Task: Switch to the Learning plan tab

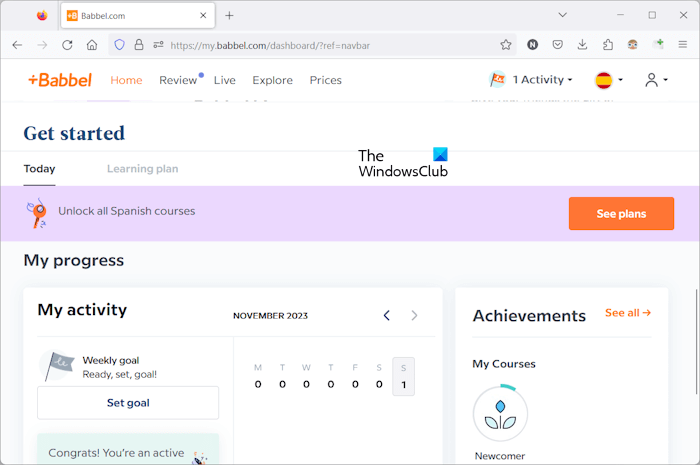Action: (142, 169)
